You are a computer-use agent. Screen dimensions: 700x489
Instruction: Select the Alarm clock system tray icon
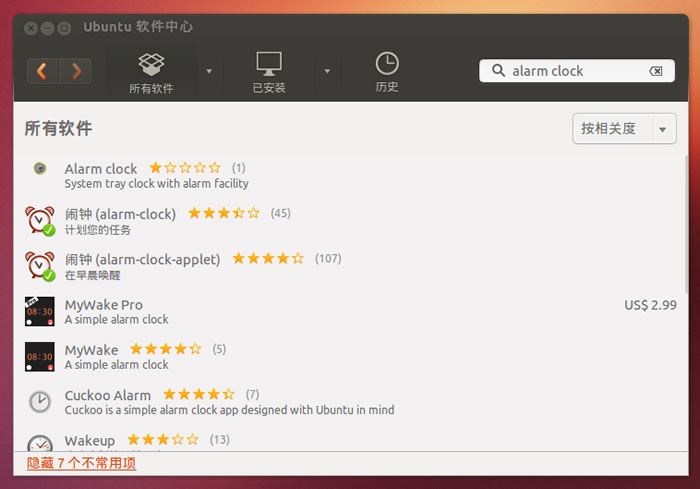click(40, 169)
